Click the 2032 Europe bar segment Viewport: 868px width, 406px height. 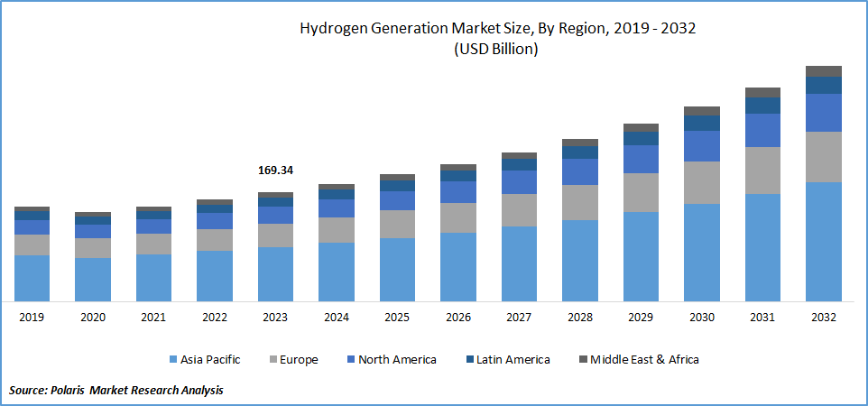(824, 157)
